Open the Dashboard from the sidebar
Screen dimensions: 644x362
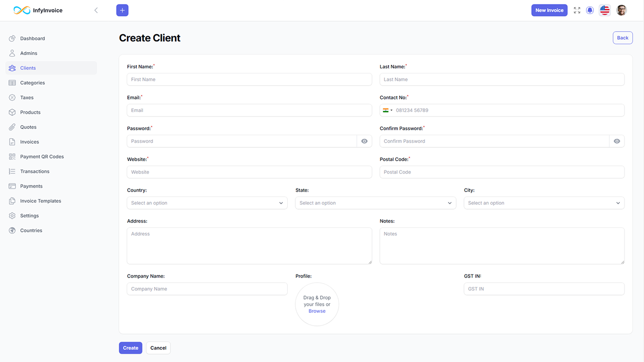(x=33, y=38)
